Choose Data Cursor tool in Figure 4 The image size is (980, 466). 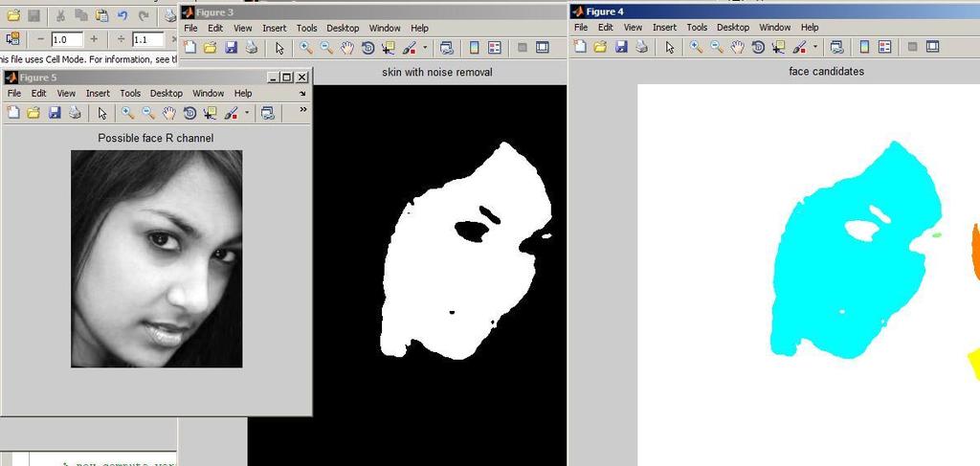(x=779, y=46)
